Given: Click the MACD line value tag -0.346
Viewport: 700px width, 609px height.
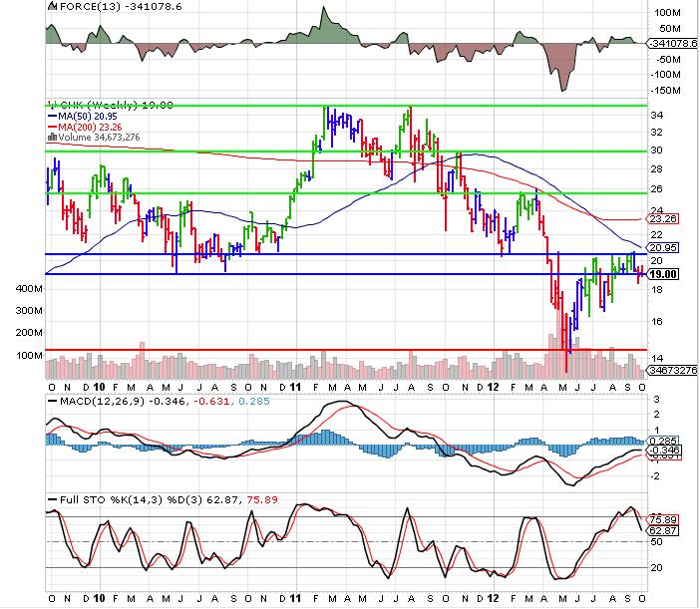Looking at the screenshot, I should coord(664,450).
